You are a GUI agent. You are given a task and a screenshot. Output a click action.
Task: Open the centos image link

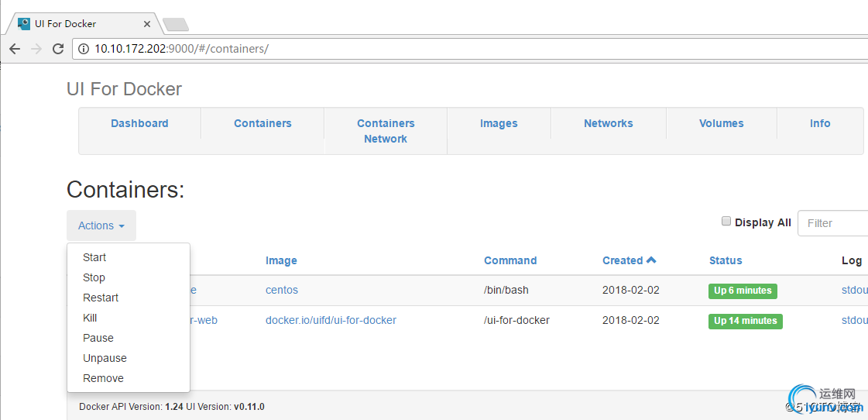coord(282,291)
